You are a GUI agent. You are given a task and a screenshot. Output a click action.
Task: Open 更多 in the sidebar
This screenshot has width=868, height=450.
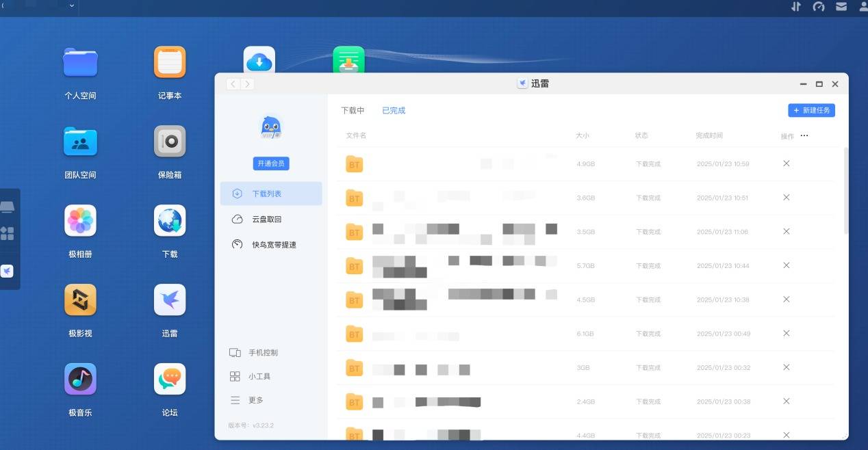point(246,400)
